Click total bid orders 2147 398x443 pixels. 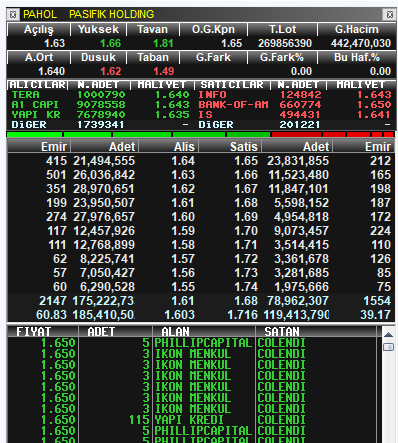(53, 301)
